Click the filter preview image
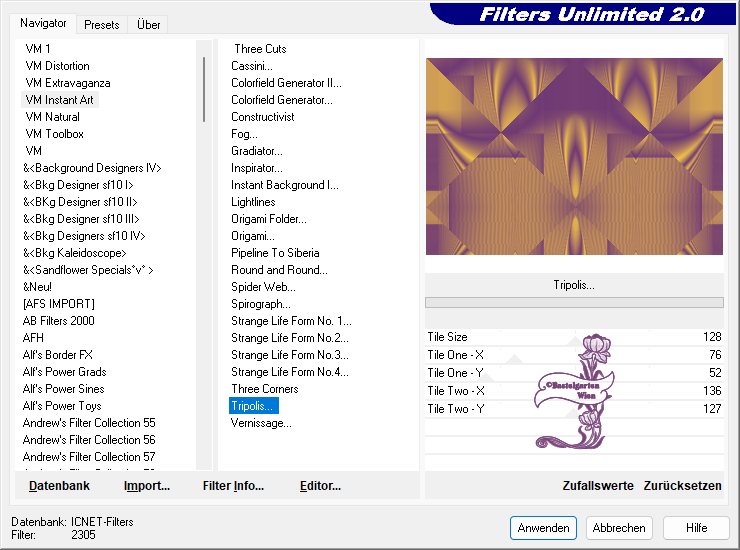This screenshot has height=550, width=740. 574,156
